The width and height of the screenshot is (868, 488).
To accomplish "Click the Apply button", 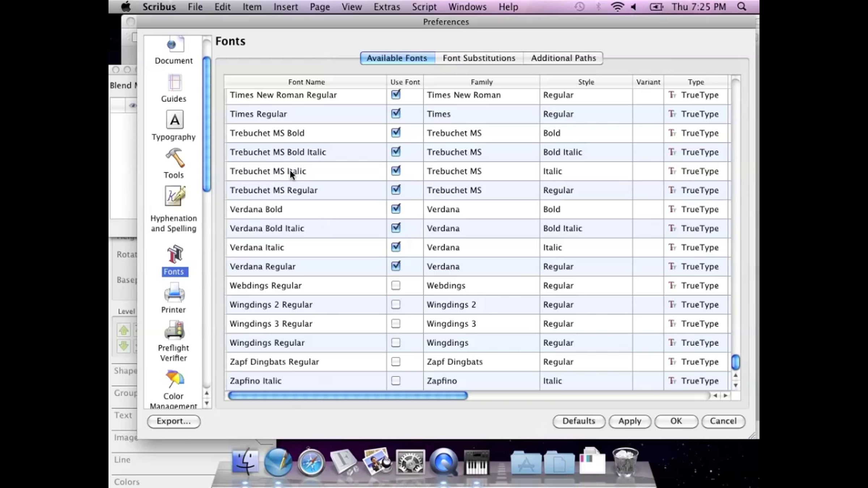I will (x=629, y=421).
